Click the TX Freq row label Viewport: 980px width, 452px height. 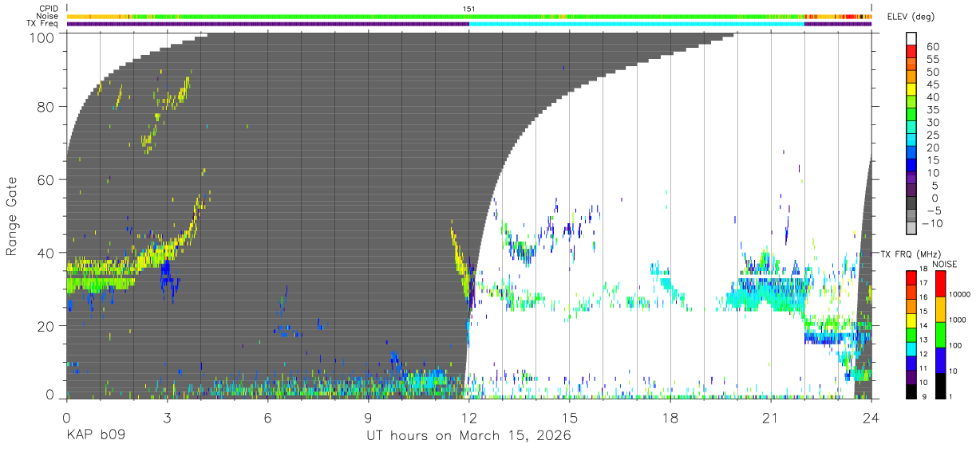42,23
